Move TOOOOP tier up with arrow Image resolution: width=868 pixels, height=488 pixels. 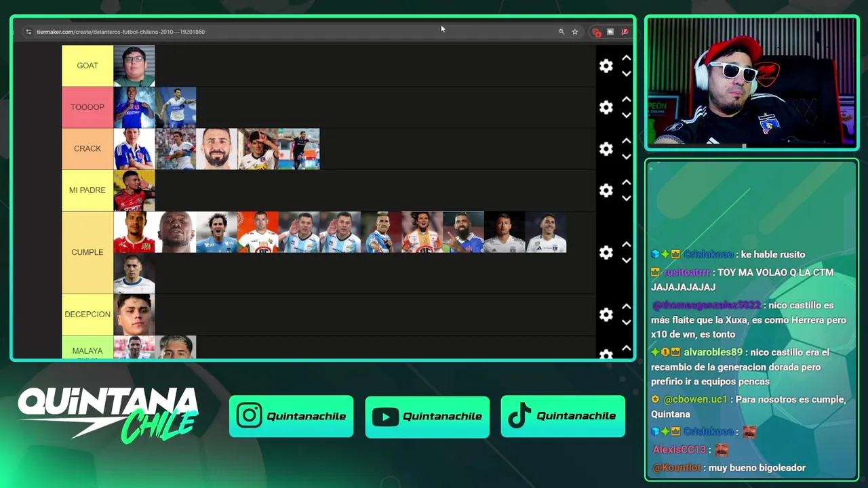pyautogui.click(x=627, y=100)
